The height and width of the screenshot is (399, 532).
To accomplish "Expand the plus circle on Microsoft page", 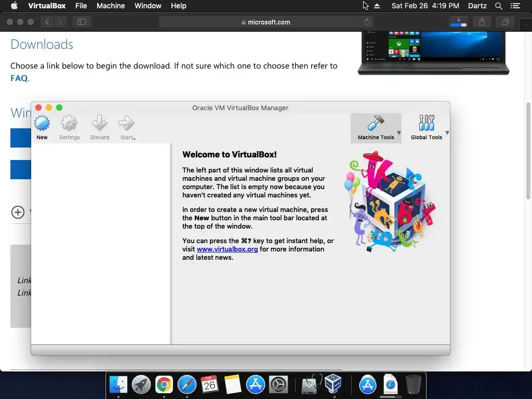I will click(x=18, y=212).
